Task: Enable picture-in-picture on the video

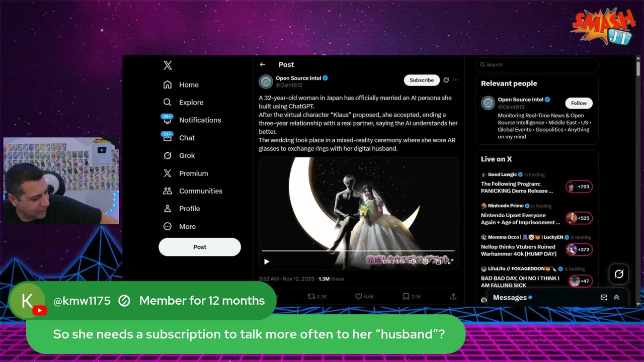Action: (438, 261)
